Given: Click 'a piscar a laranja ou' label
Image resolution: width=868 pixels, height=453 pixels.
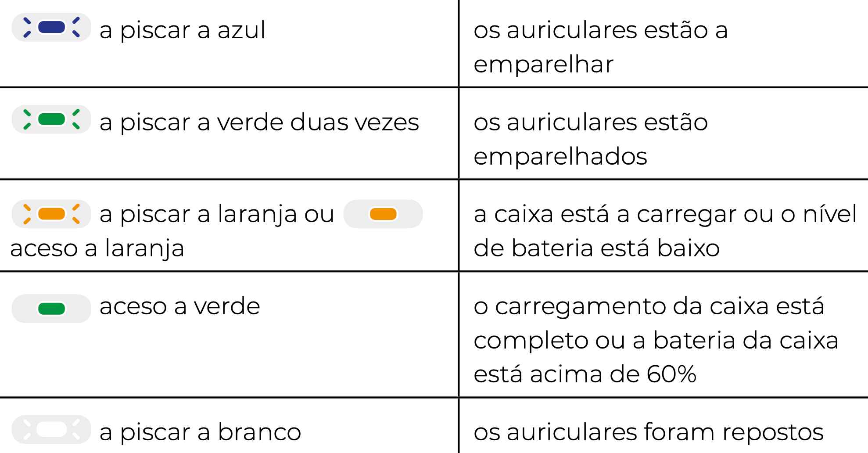Looking at the screenshot, I should (x=217, y=215).
